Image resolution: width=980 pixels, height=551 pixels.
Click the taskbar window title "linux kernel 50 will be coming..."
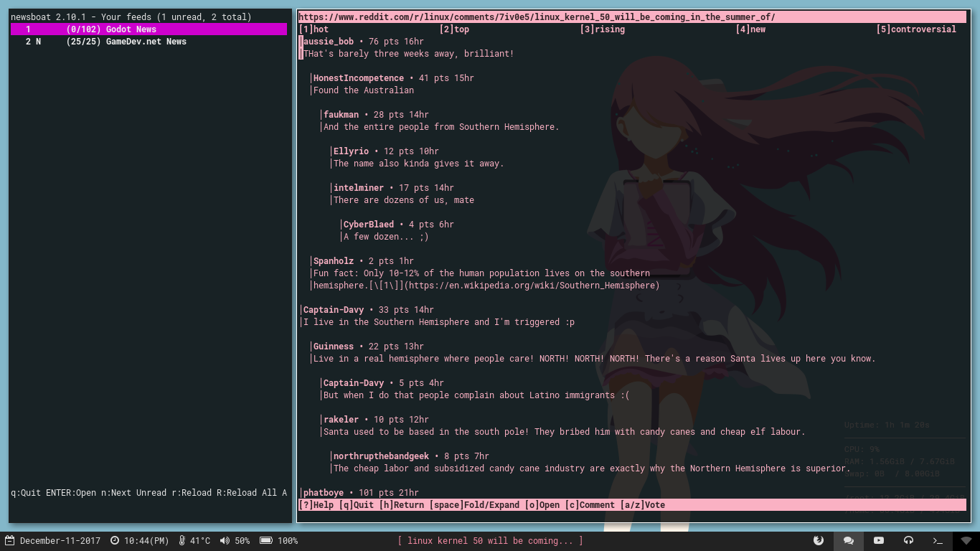[491, 540]
